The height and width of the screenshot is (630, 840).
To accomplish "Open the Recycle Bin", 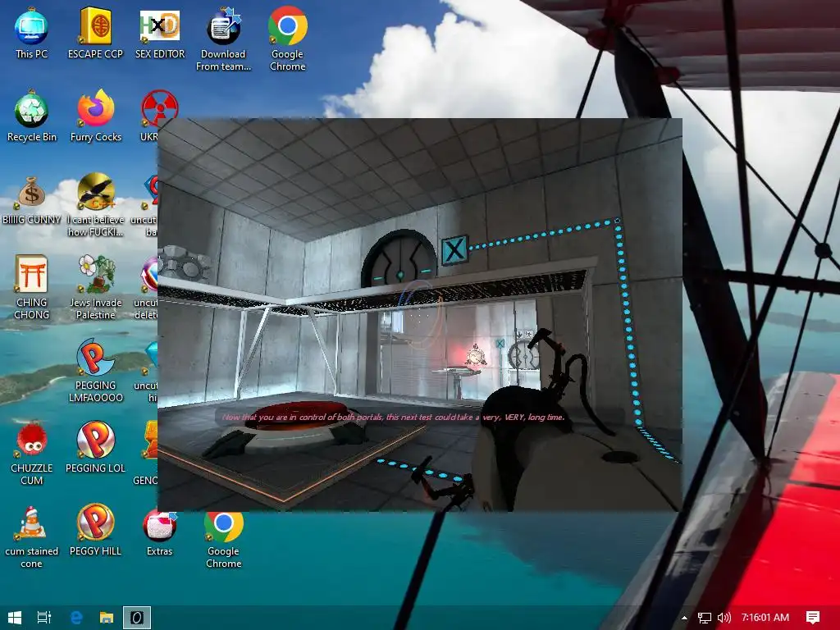I will coord(31,116).
